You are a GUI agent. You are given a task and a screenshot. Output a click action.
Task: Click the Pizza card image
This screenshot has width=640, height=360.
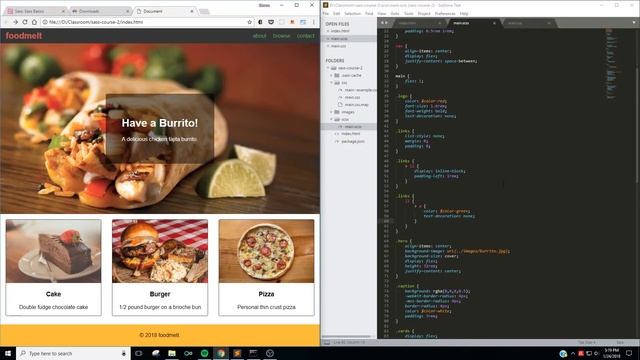tap(267, 251)
